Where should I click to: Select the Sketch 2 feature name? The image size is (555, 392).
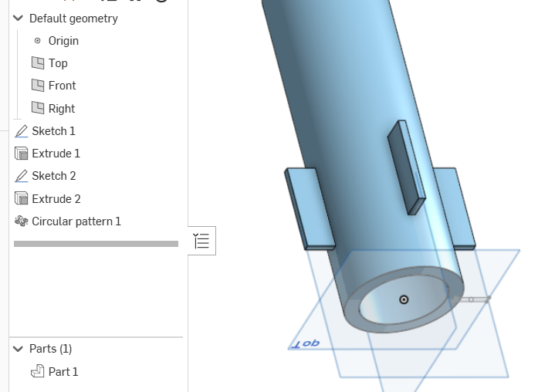coord(54,176)
